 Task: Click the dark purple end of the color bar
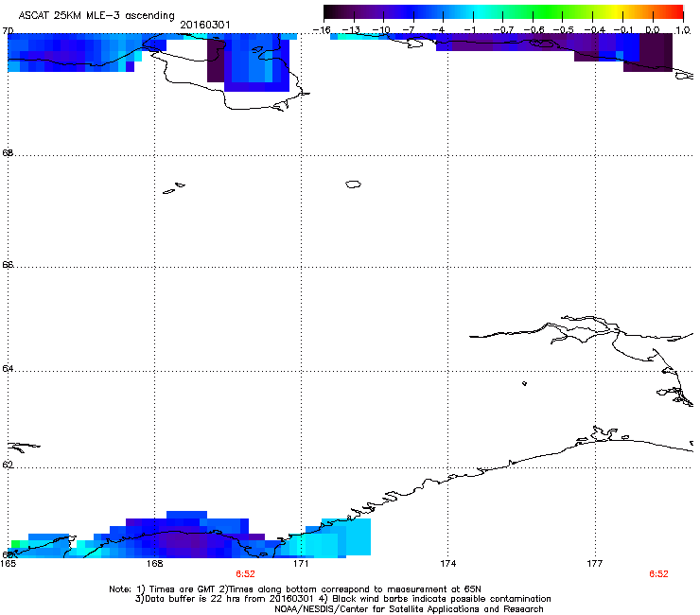coord(333,12)
